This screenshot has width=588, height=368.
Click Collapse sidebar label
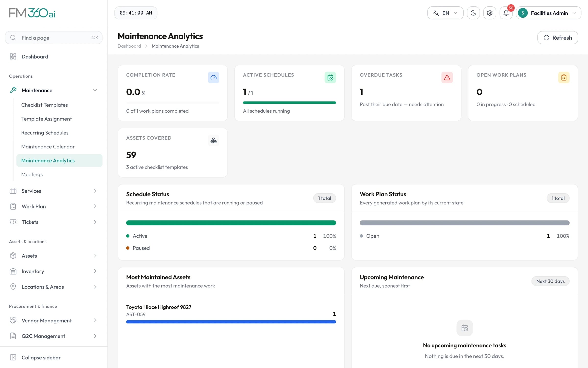pos(41,357)
